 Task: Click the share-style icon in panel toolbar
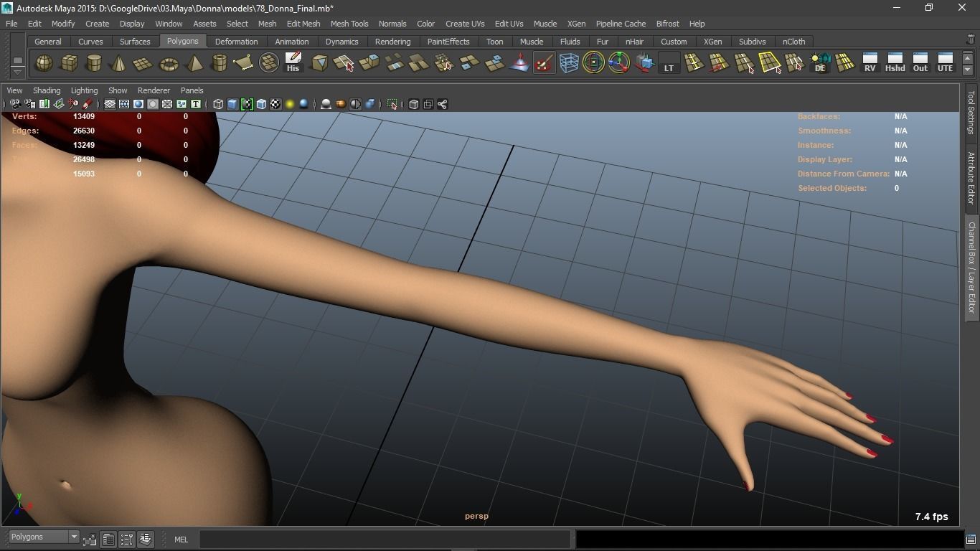click(443, 104)
